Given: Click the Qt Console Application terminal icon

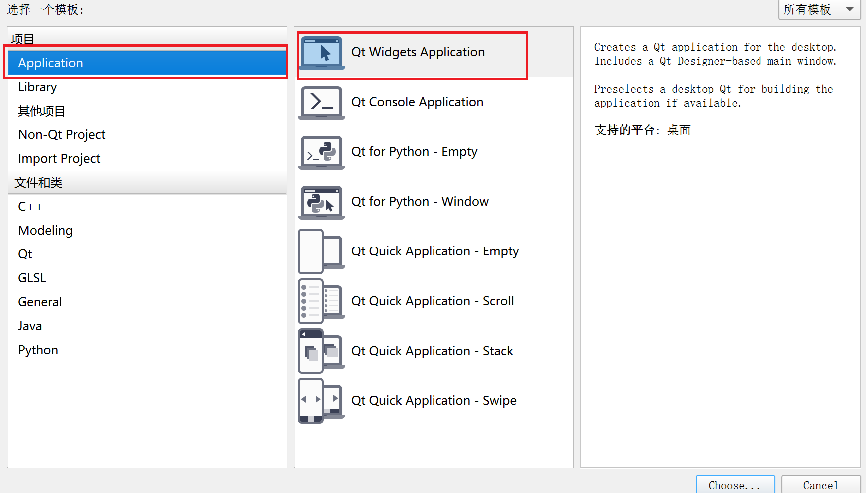Looking at the screenshot, I should tap(322, 103).
